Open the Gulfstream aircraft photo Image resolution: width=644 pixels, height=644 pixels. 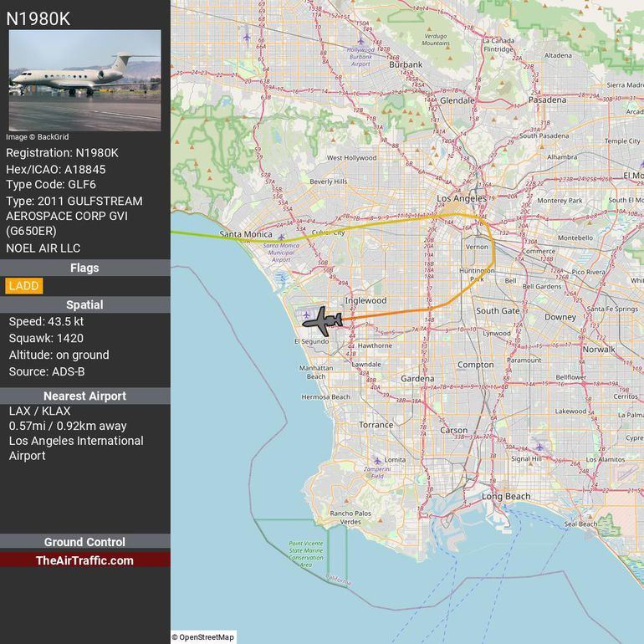point(84,80)
